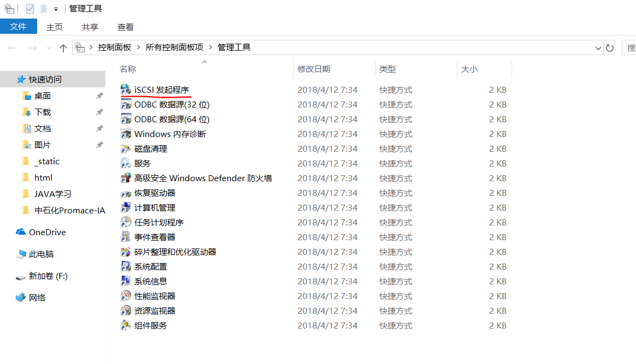Open the 文件 menu tab

click(x=18, y=26)
